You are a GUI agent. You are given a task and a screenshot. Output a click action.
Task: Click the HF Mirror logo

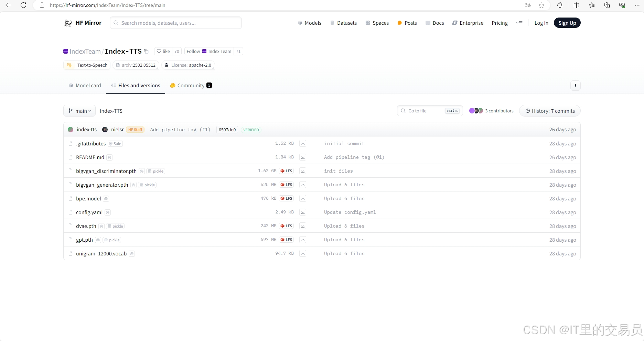[83, 23]
